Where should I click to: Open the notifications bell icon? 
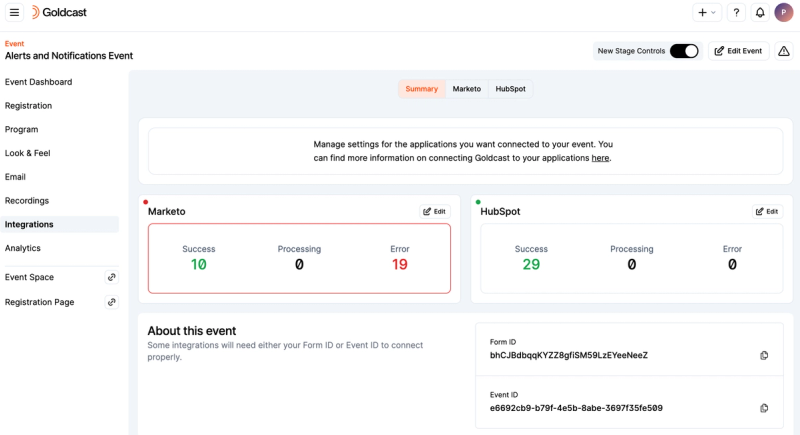(760, 12)
